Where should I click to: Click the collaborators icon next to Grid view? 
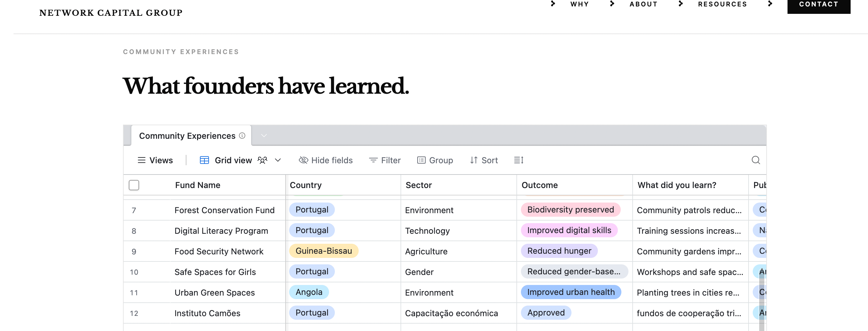point(262,160)
